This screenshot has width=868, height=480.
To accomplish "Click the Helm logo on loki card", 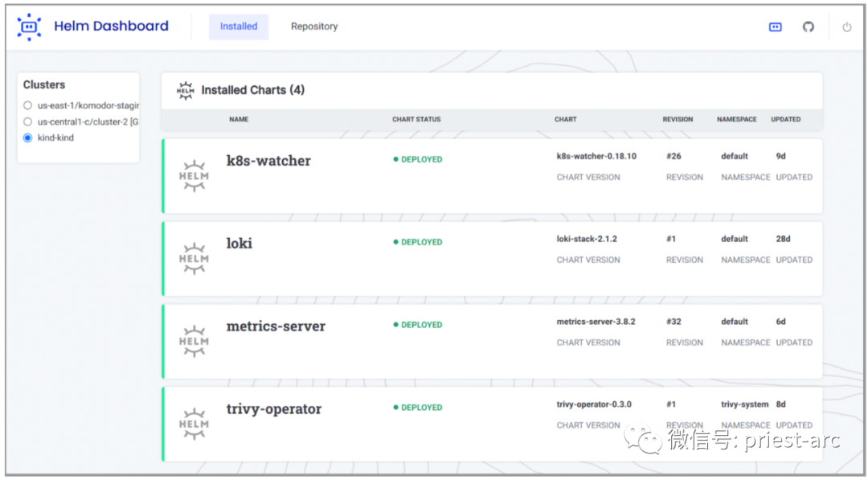I will click(194, 259).
